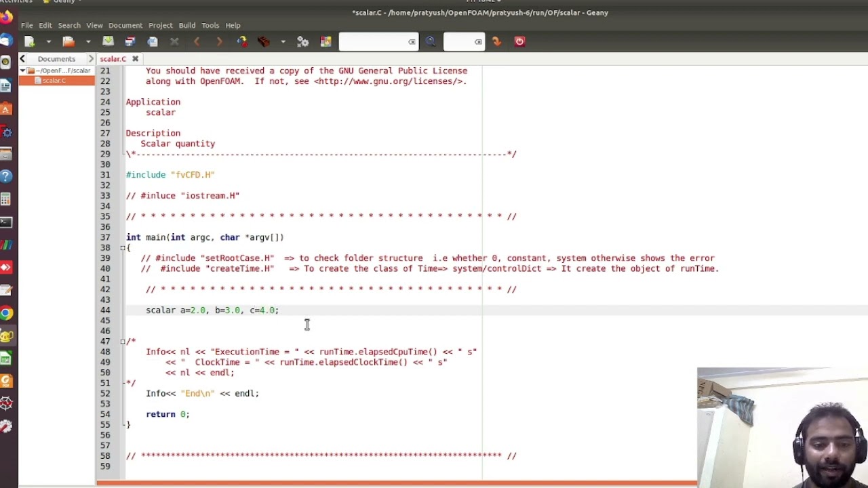This screenshot has height=488, width=868.
Task: Click the 'Info<< "End\n" << endl;' line
Action: 202,393
